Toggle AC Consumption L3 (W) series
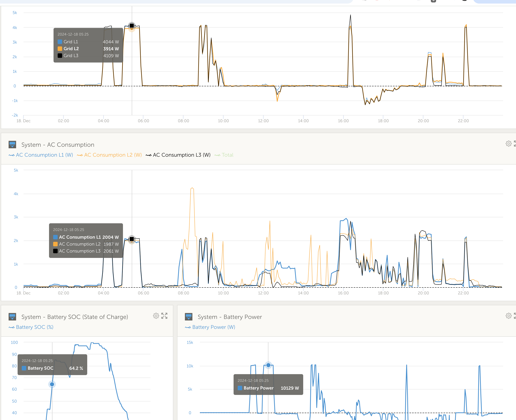This screenshot has width=516, height=420. 178,155
